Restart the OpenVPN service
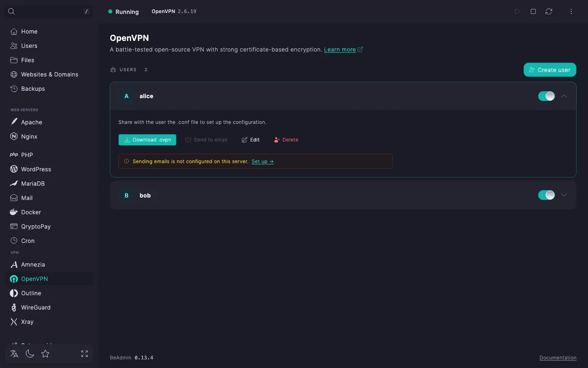 pyautogui.click(x=549, y=11)
